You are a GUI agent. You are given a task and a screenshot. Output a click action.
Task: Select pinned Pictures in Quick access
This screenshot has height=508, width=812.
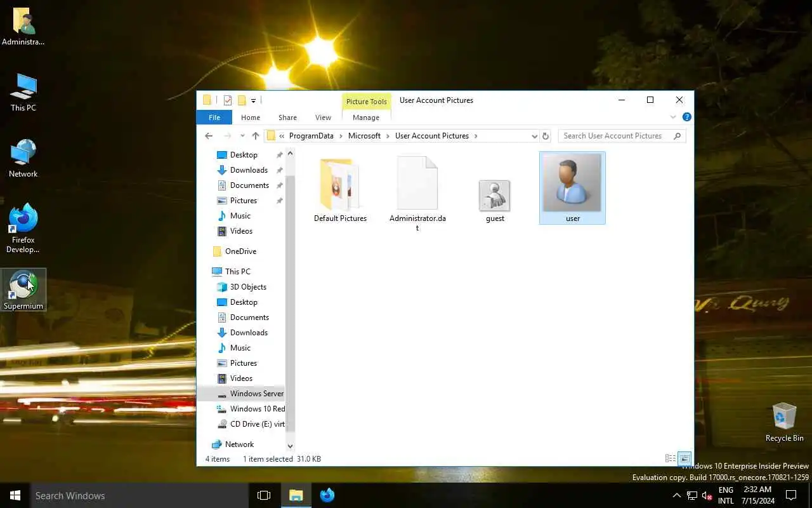(x=244, y=201)
